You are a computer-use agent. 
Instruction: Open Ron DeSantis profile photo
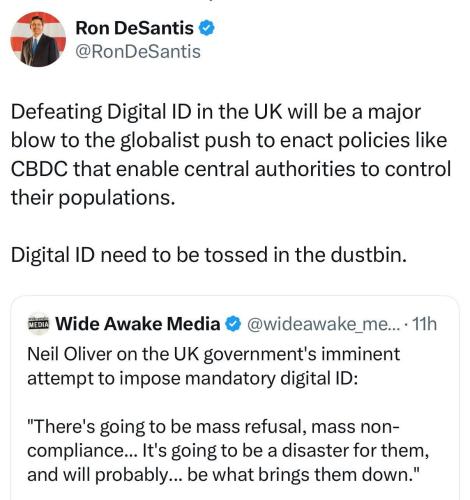click(38, 39)
